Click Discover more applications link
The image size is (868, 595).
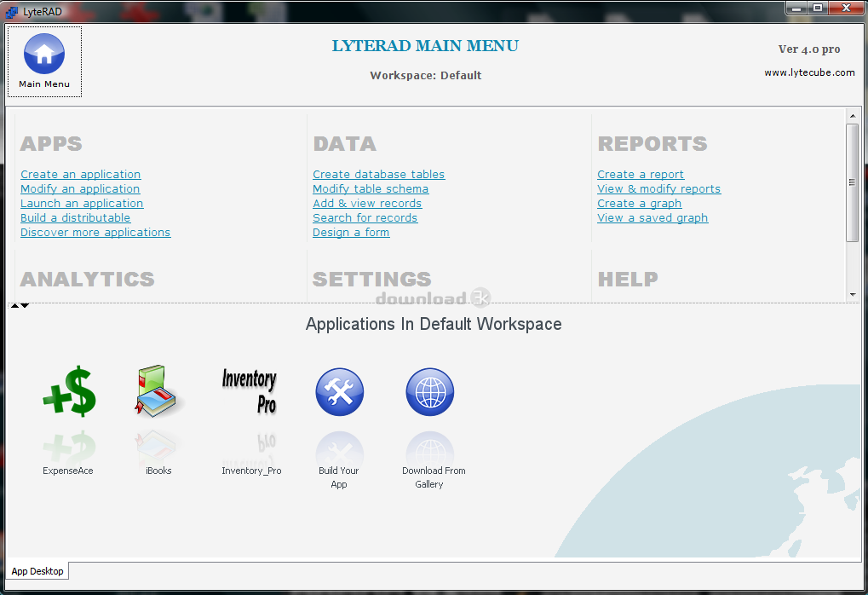95,233
